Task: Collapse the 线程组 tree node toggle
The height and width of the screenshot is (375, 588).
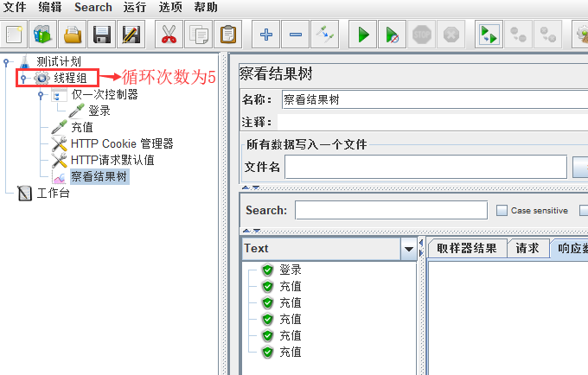Action: (23, 79)
